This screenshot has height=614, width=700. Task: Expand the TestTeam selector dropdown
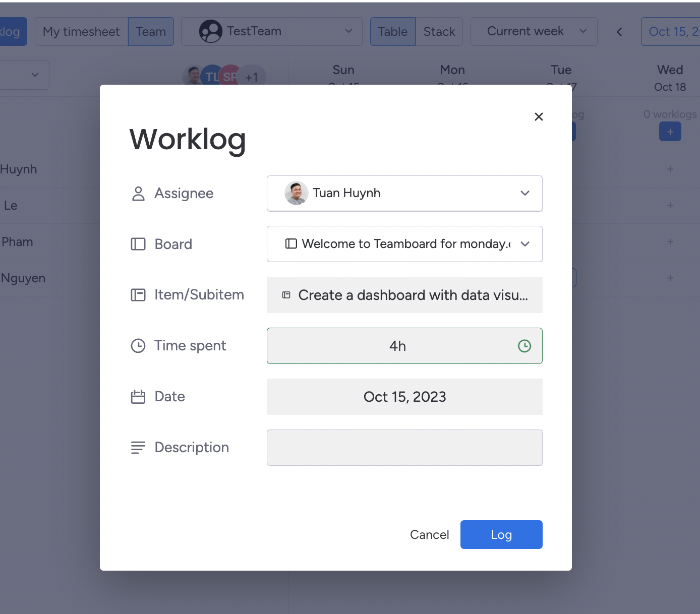[348, 31]
